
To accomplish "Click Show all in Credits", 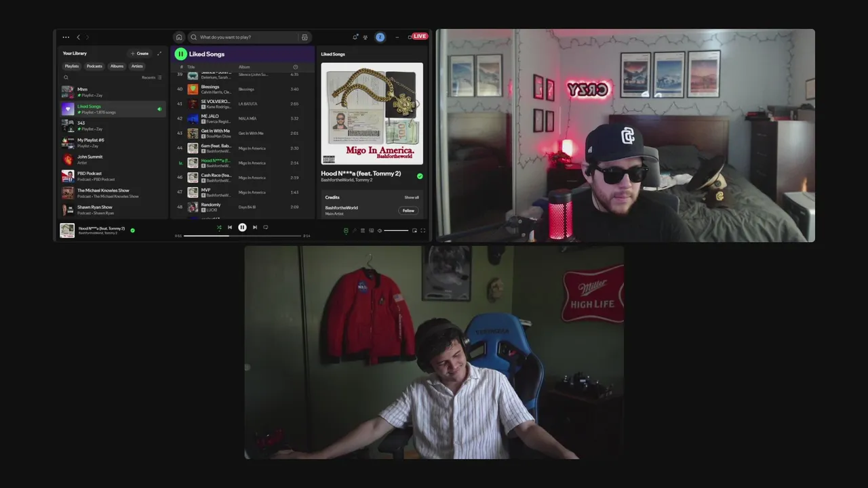I will coord(412,197).
